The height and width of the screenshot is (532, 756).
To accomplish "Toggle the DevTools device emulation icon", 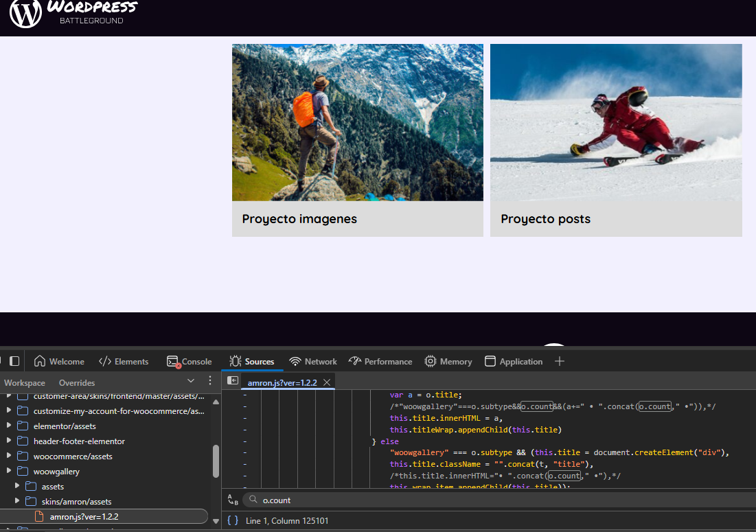I will click(x=14, y=361).
